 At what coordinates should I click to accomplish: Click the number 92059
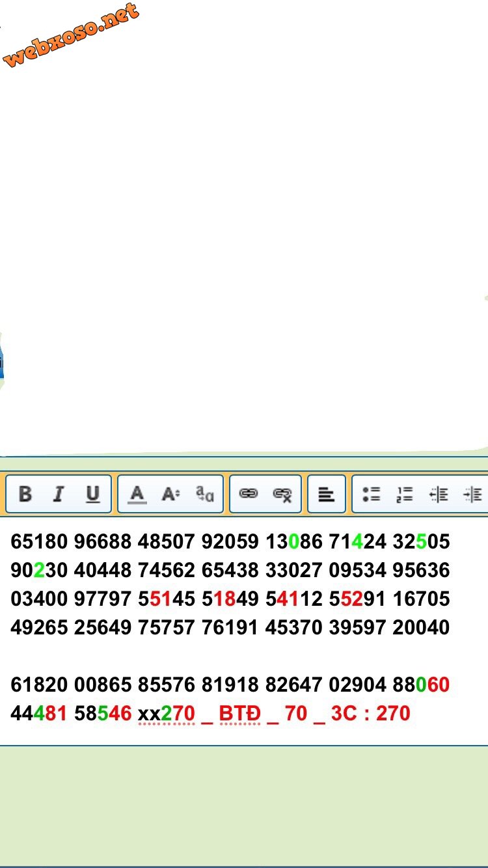tap(230, 541)
